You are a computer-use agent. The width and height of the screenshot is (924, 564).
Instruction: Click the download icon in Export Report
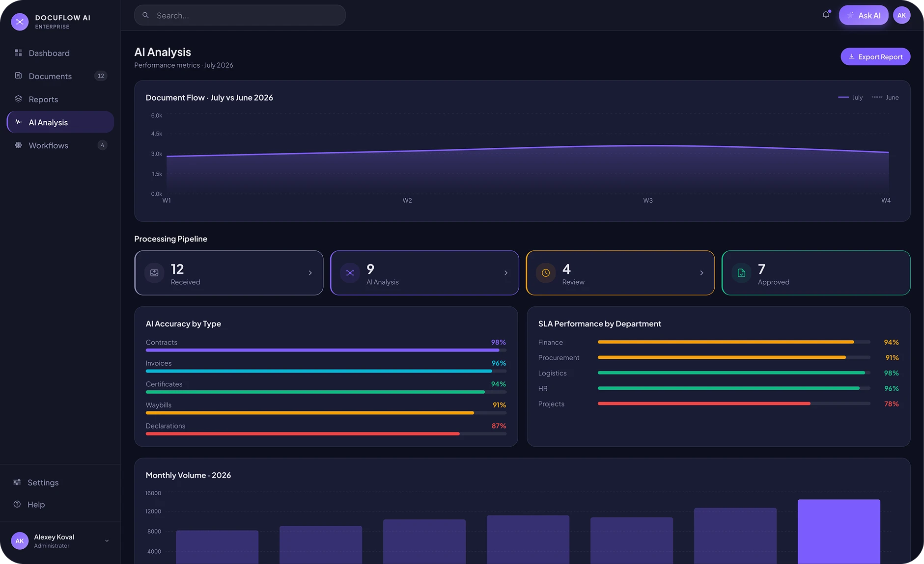[852, 56]
